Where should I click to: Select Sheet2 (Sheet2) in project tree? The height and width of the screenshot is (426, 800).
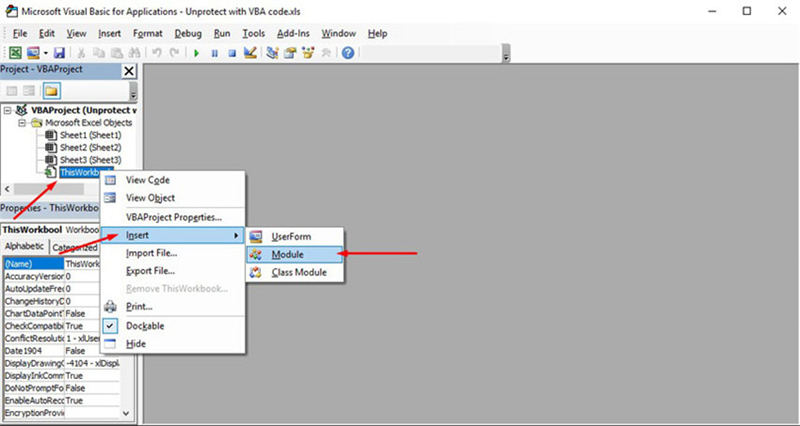(x=89, y=147)
